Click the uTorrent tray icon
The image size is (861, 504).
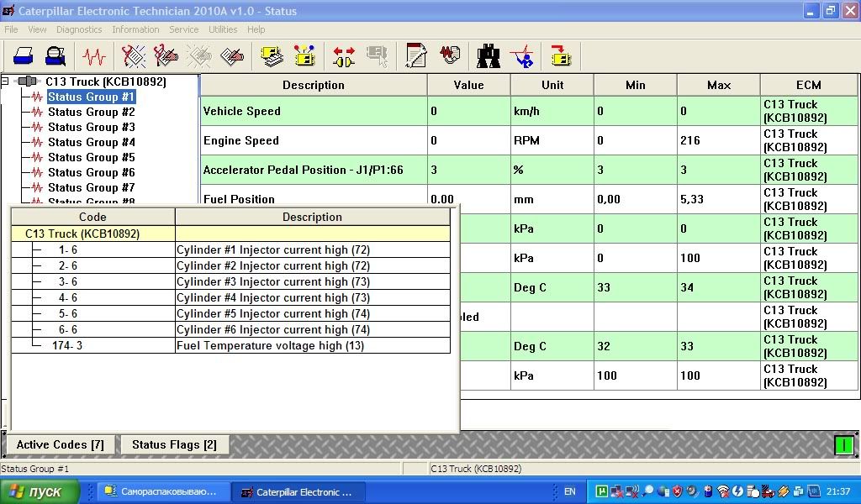602,491
